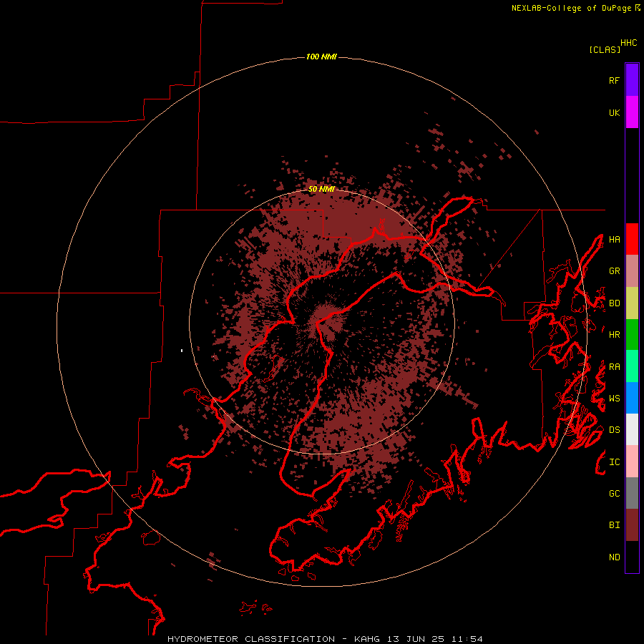Click the "ND" legend label
The width and height of the screenshot is (644, 644).
coord(614,557)
